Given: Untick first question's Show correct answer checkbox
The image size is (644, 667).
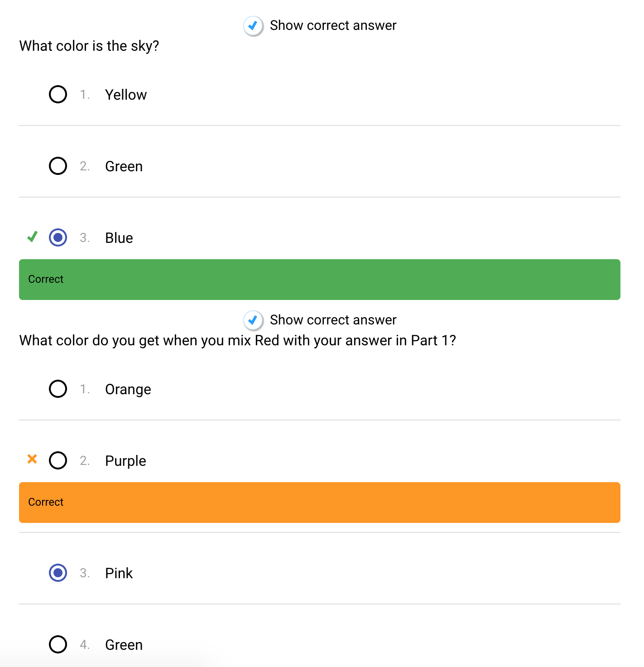Looking at the screenshot, I should [x=253, y=25].
